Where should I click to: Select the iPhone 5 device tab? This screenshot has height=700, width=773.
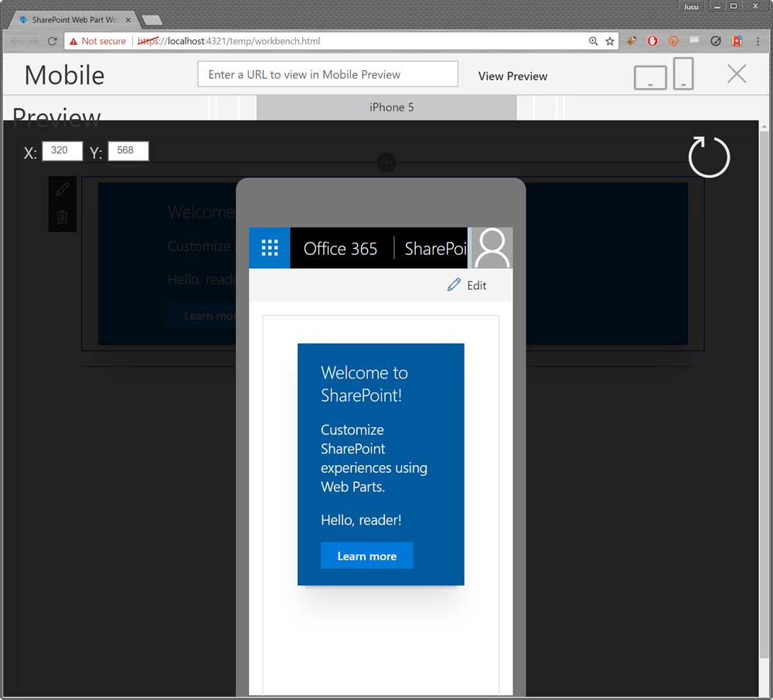386,107
